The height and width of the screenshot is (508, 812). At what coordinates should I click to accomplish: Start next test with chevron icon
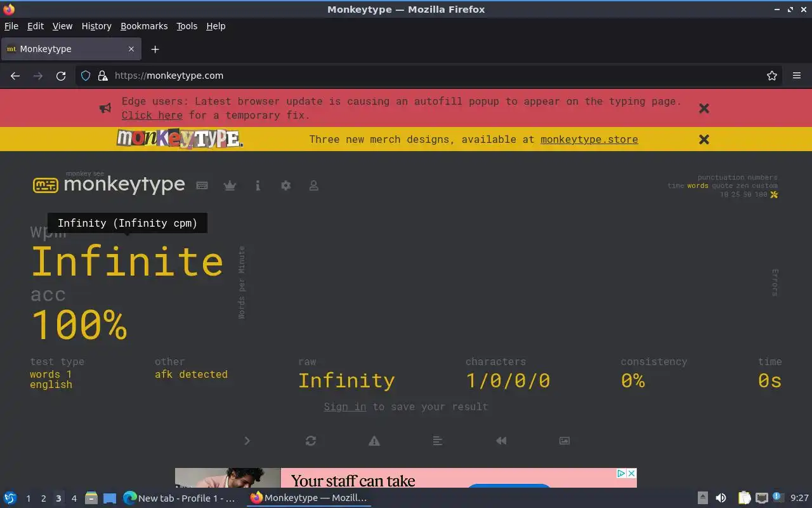click(x=247, y=441)
